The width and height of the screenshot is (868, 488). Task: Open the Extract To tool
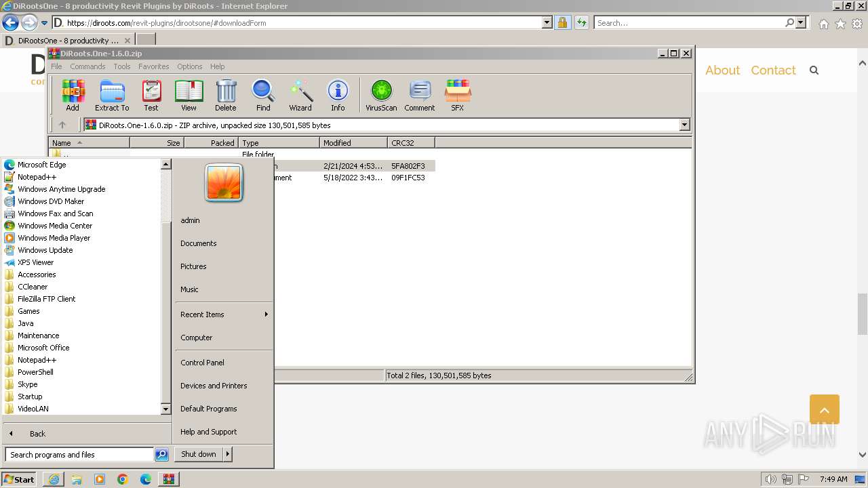[112, 96]
